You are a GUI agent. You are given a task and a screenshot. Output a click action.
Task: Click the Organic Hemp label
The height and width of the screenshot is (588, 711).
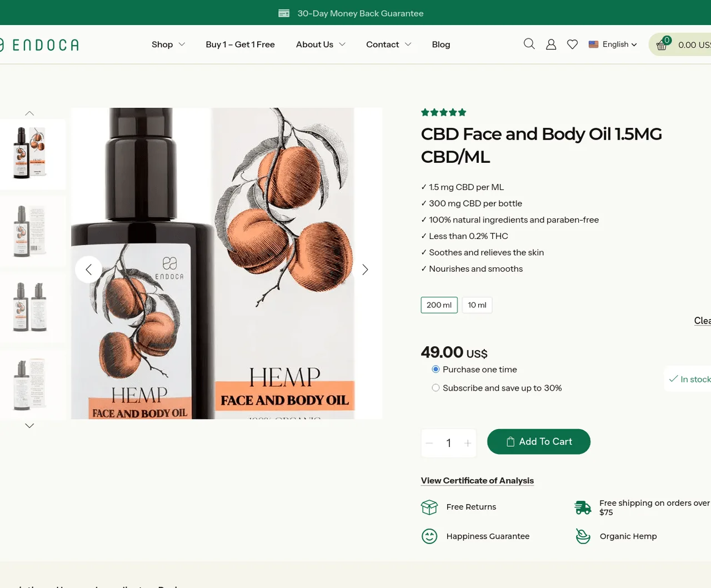628,536
